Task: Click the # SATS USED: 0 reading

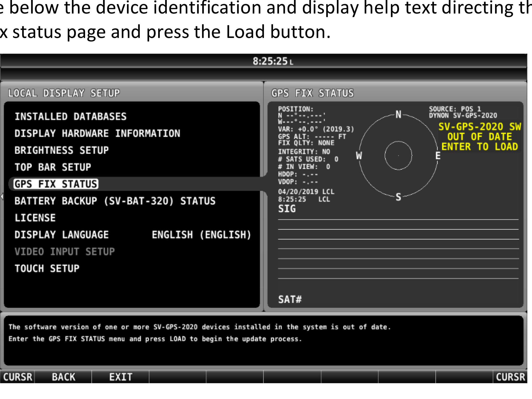Action: click(x=308, y=159)
